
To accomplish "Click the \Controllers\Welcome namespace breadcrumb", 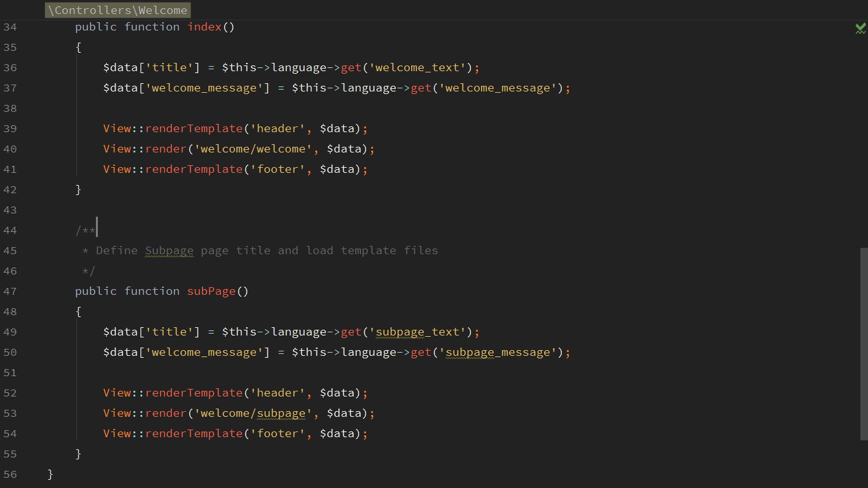I will tap(118, 10).
